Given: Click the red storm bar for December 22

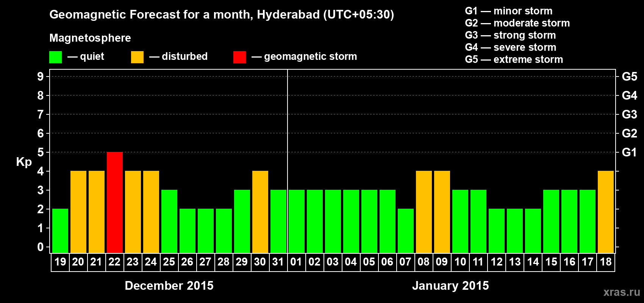Looking at the screenshot, I should point(115,202).
